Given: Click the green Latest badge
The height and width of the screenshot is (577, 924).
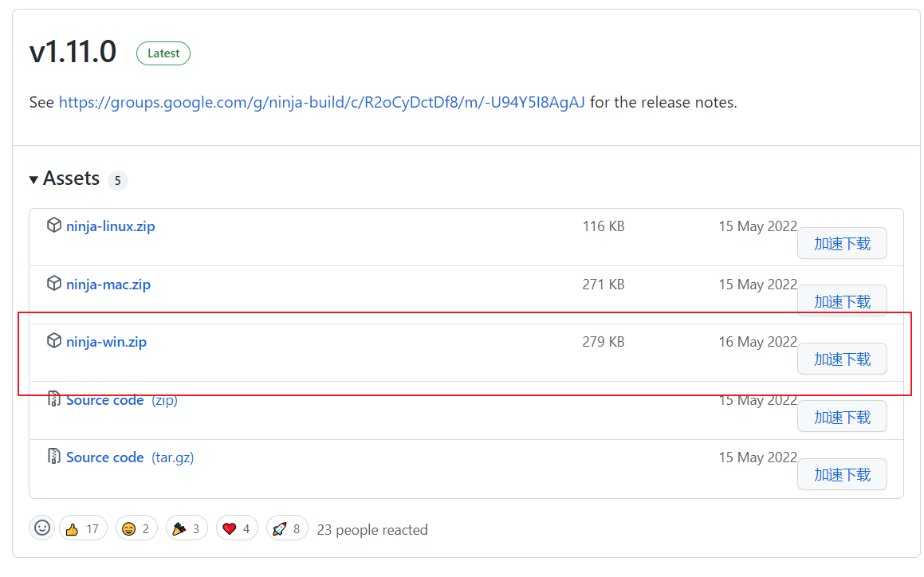Looking at the screenshot, I should (163, 53).
